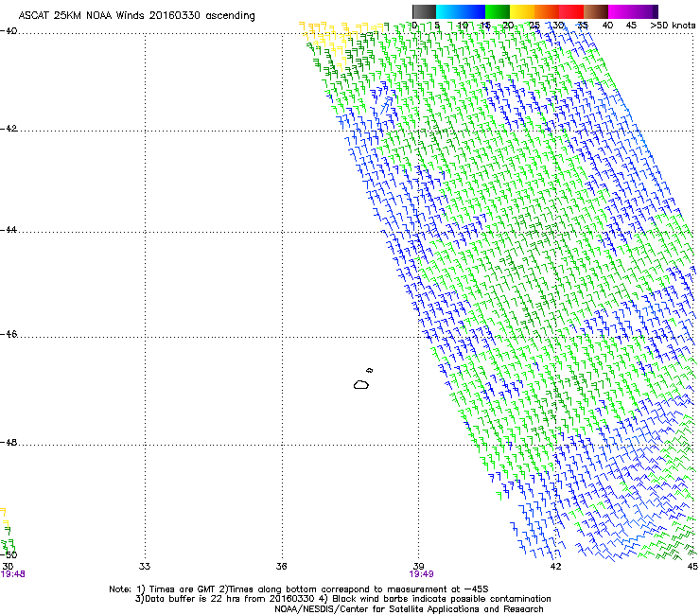
Task: Click the small island outline above the larger island
Action: [x=370, y=370]
